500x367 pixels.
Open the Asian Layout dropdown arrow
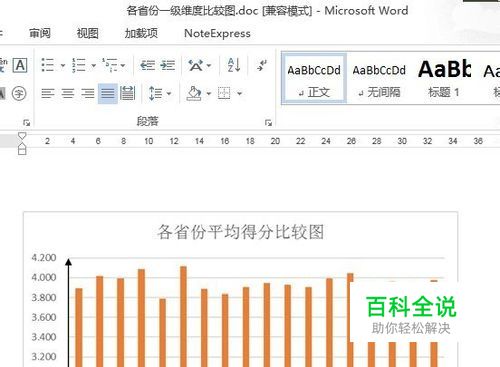pos(209,65)
